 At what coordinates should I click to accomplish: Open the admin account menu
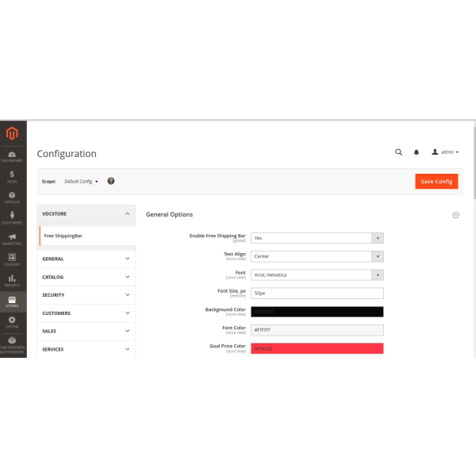click(x=445, y=152)
